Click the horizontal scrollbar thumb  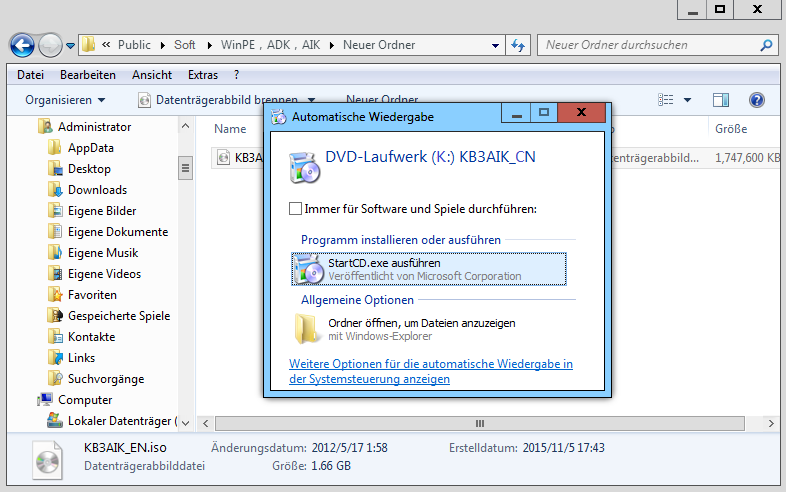(x=480, y=424)
